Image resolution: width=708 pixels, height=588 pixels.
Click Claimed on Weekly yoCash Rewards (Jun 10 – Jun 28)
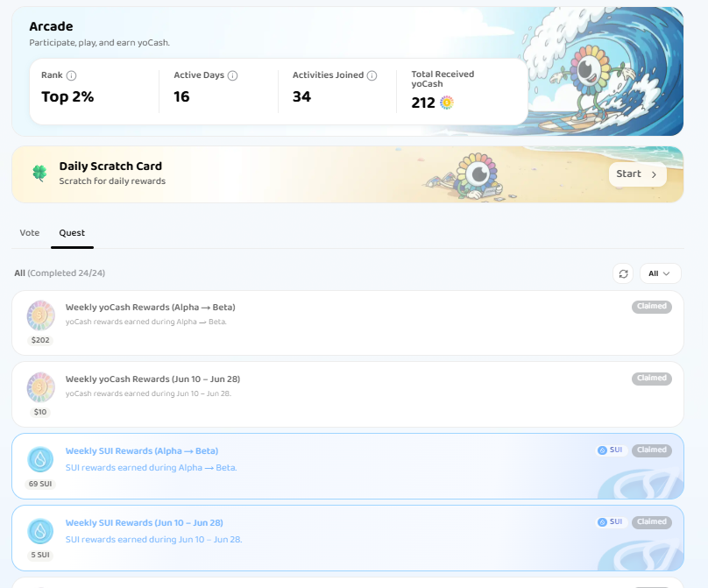click(652, 378)
